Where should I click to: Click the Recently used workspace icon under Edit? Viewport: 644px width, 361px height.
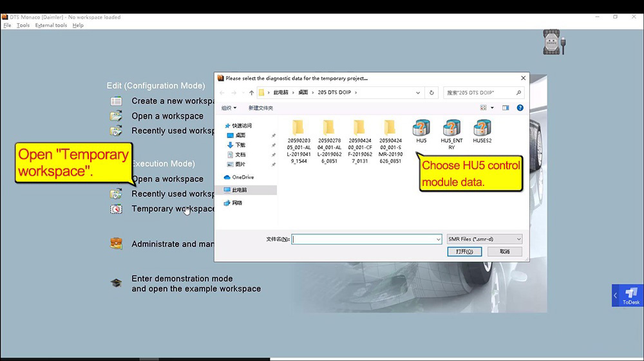click(116, 131)
